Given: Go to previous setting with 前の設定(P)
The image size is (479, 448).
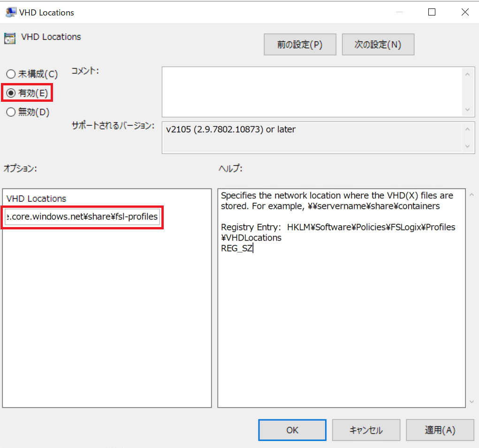Looking at the screenshot, I should tap(300, 45).
